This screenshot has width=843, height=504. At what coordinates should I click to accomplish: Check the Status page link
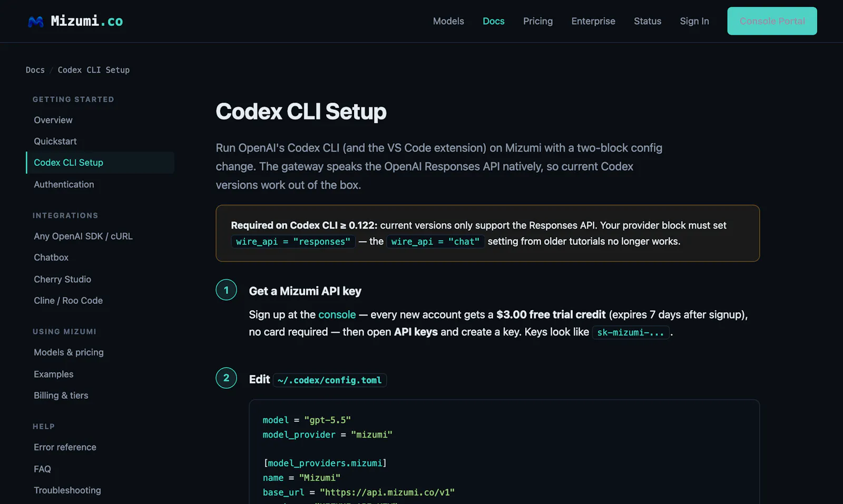point(648,21)
